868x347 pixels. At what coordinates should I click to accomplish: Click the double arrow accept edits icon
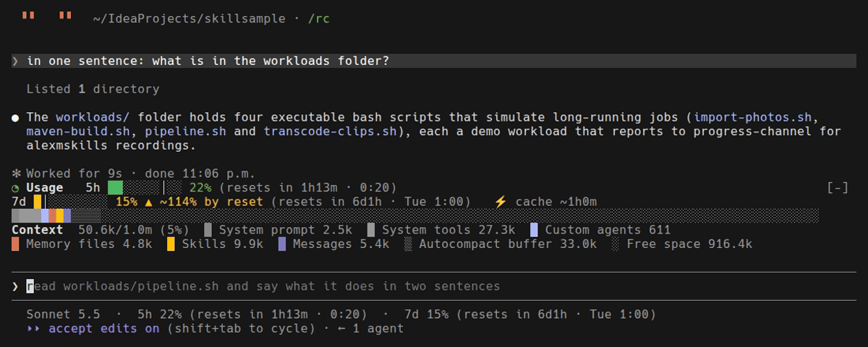pyautogui.click(x=34, y=329)
